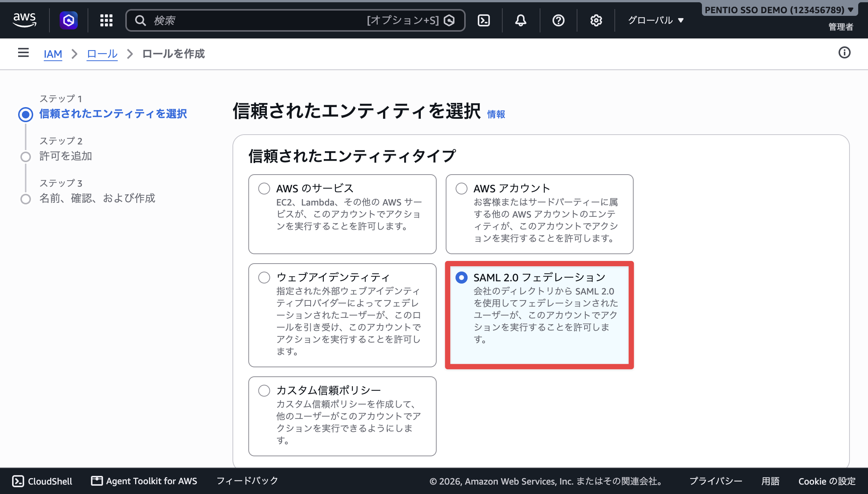
Task: Open the notifications bell
Action: [521, 20]
